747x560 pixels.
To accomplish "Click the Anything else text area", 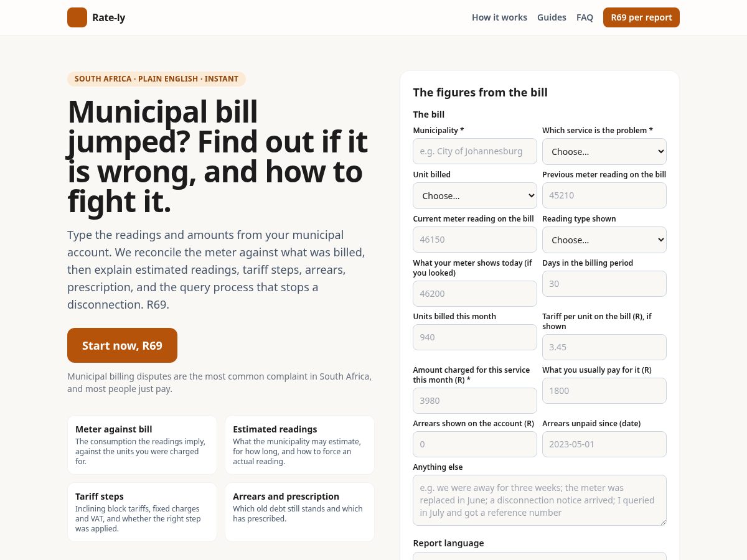I will 540,500.
